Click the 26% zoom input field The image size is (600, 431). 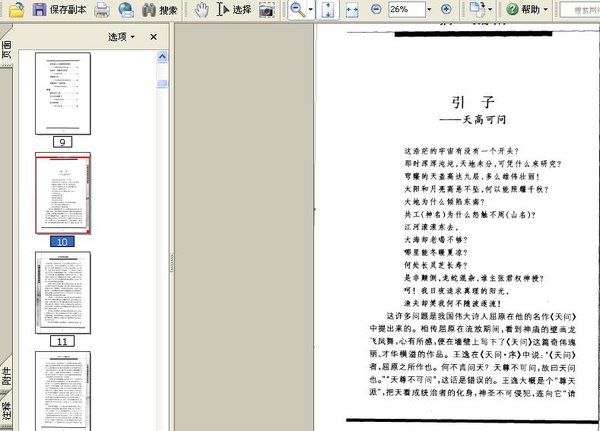tap(407, 9)
